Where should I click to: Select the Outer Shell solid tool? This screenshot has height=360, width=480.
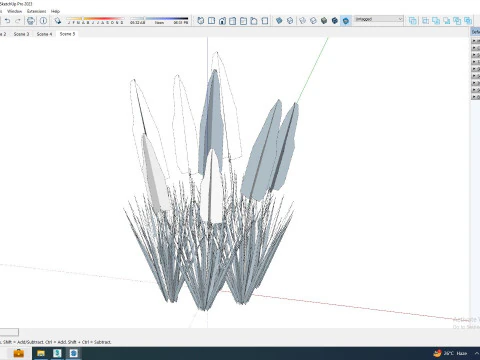point(413,21)
